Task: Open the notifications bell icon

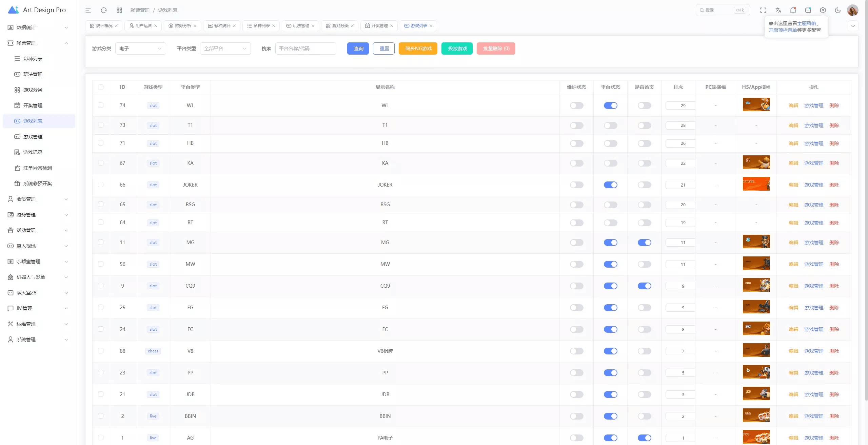Action: (793, 10)
